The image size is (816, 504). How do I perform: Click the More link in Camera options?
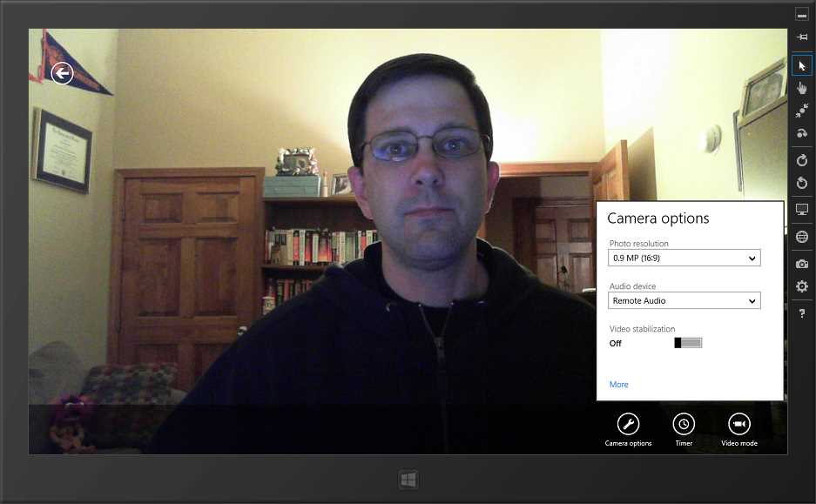click(618, 384)
